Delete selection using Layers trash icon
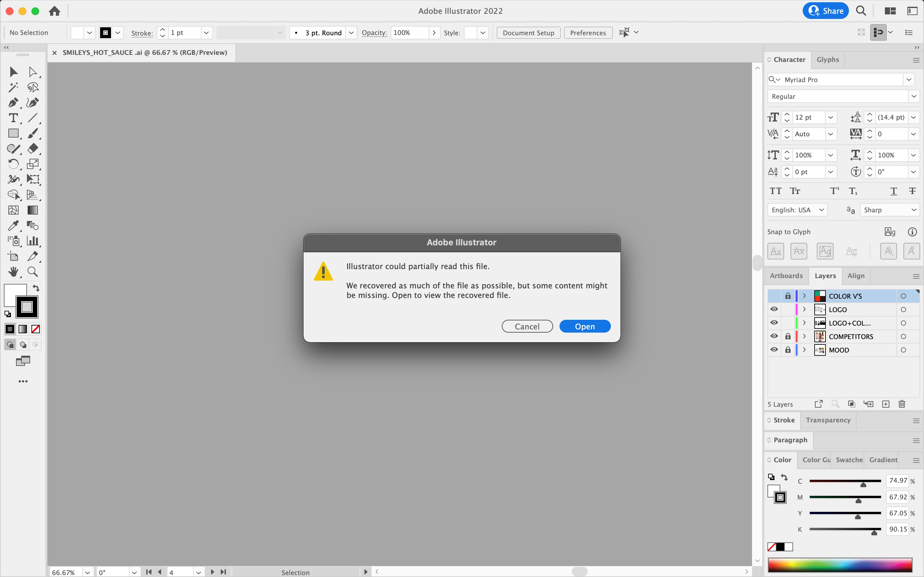Screen dimensions: 924x577 [902, 404]
